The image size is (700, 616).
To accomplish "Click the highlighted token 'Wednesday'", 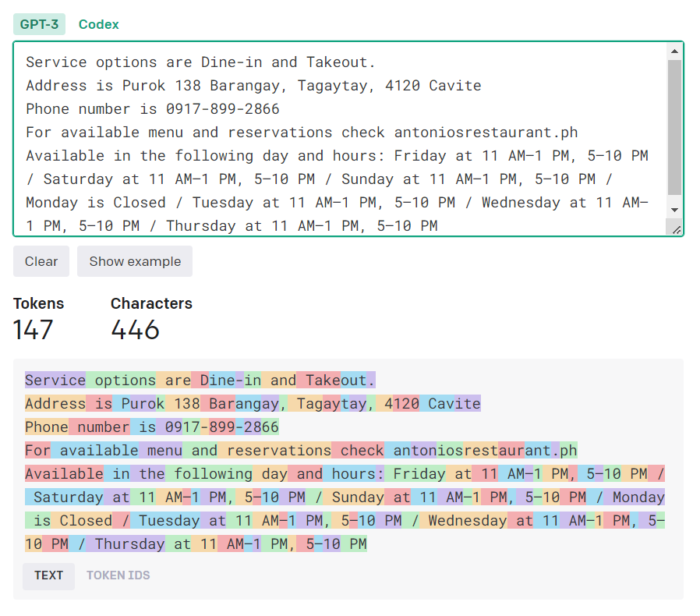I will (x=463, y=520).
